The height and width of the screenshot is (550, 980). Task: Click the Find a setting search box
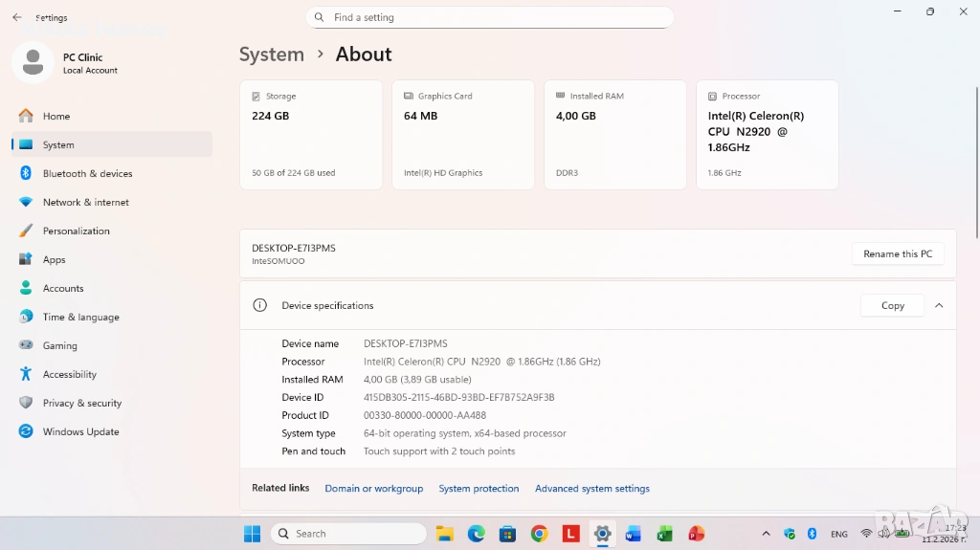(x=490, y=17)
